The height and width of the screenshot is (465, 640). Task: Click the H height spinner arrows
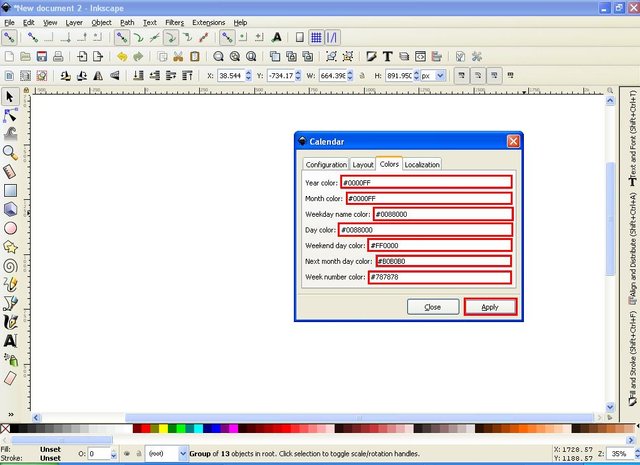pos(416,76)
